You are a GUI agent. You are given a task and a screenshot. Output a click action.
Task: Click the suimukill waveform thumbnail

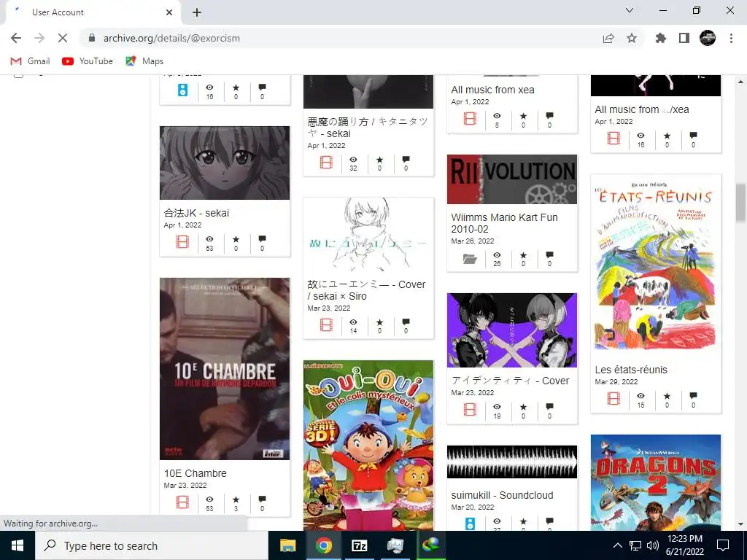511,462
